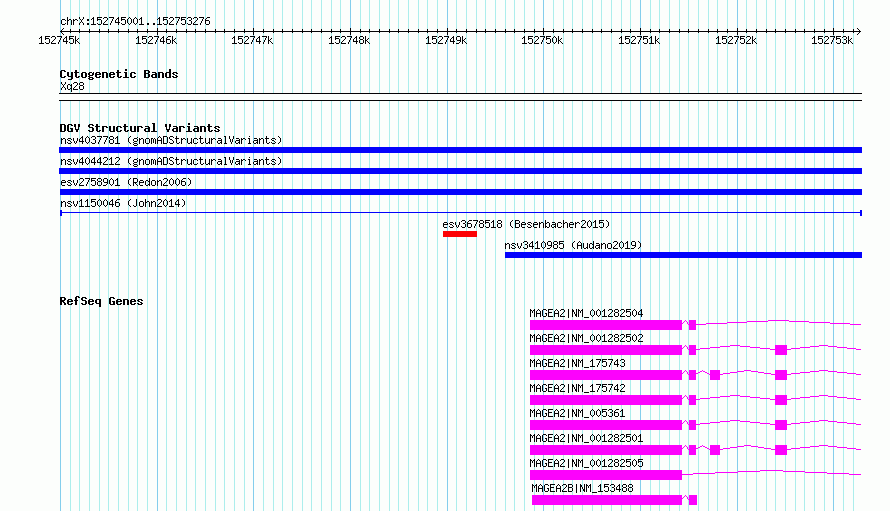Click the large exon of MAGEA2|NM_001282501
890x511 pixels.
coord(606,450)
